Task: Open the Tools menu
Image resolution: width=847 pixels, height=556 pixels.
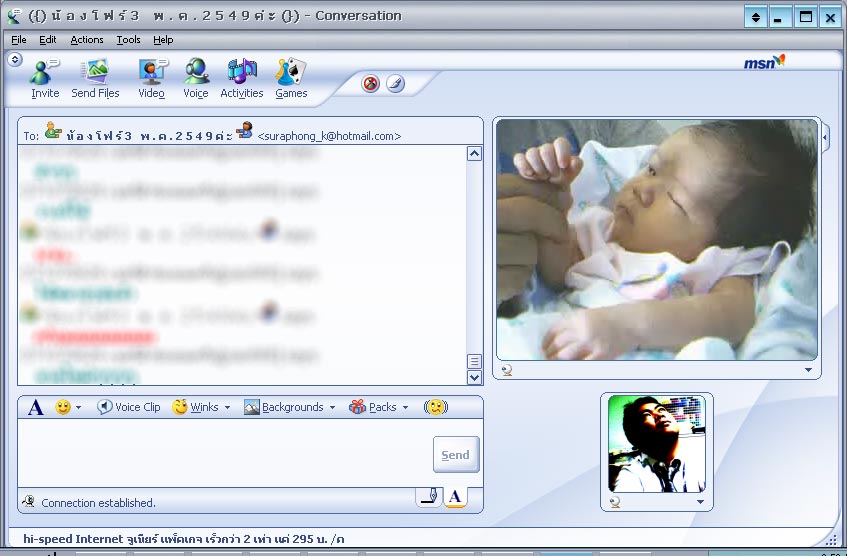Action: [x=128, y=40]
